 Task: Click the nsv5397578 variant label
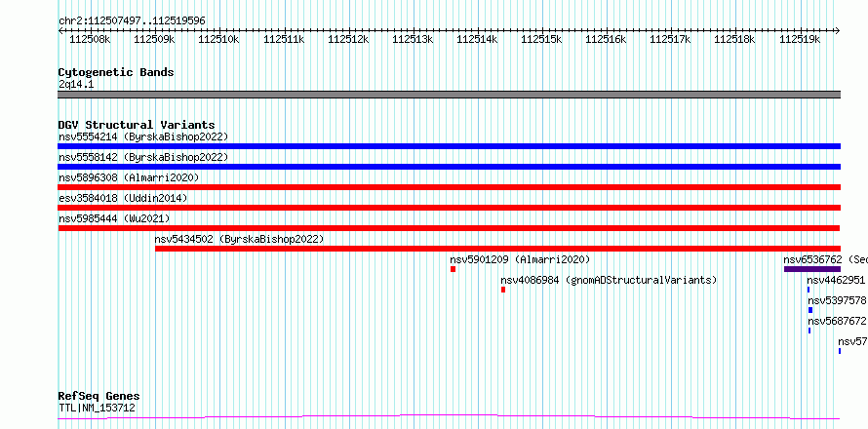coord(838,300)
